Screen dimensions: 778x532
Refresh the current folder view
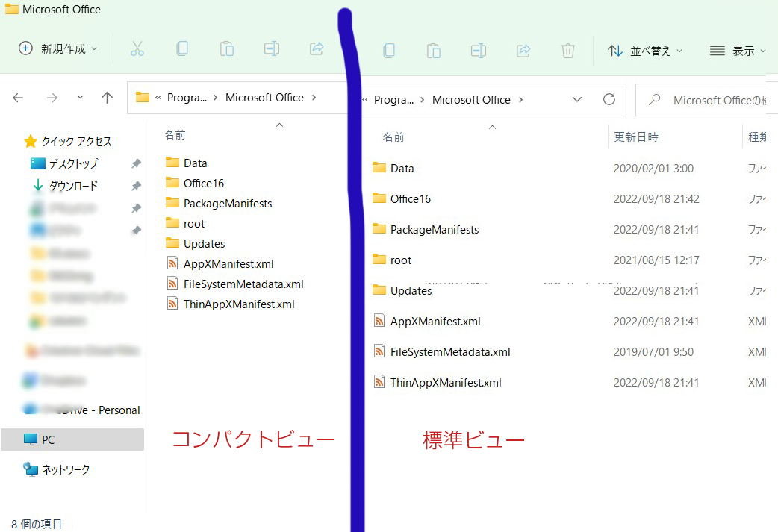(609, 99)
